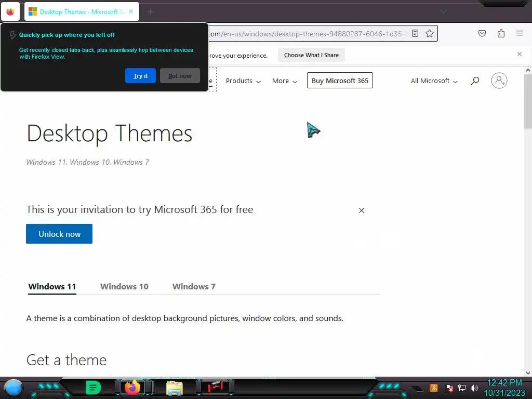Select the Desktop Themes browser tab
The image size is (532, 399).
click(82, 11)
